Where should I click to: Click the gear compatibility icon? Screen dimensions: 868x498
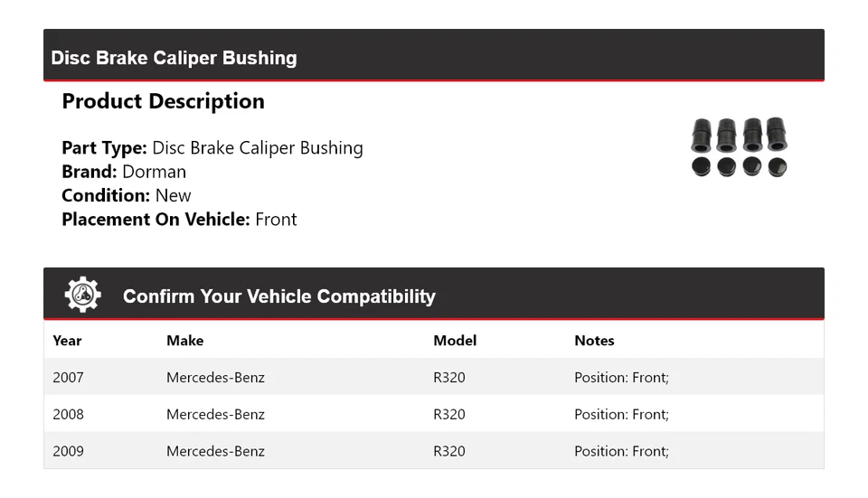(x=82, y=295)
